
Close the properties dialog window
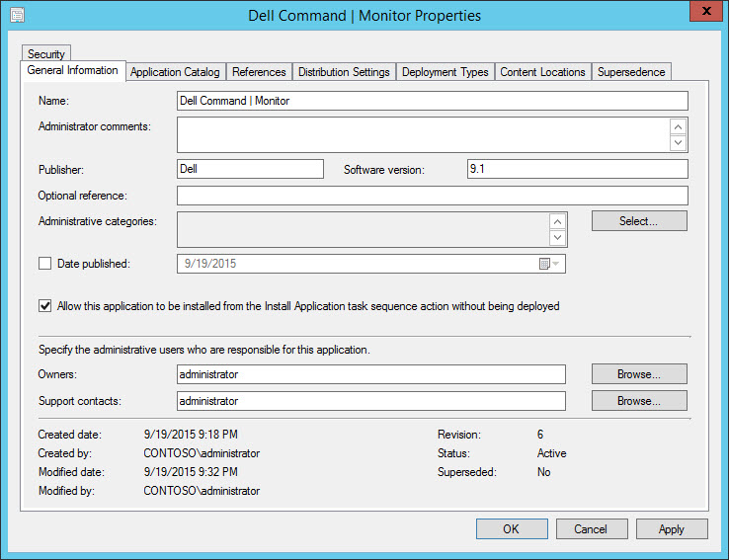701,14
